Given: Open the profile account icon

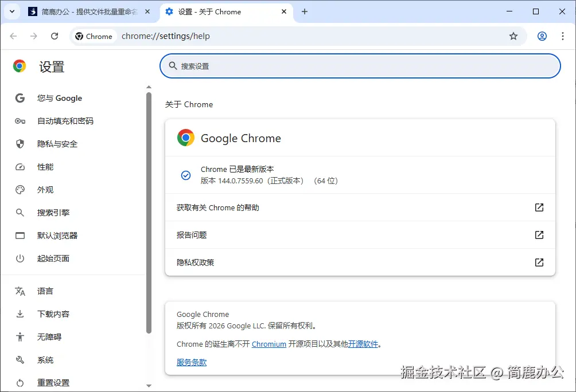Looking at the screenshot, I should tap(542, 36).
